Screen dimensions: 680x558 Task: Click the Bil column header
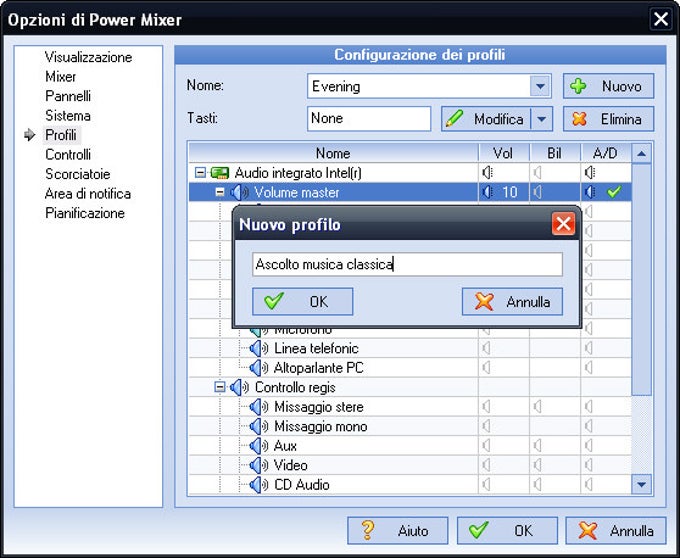[555, 153]
